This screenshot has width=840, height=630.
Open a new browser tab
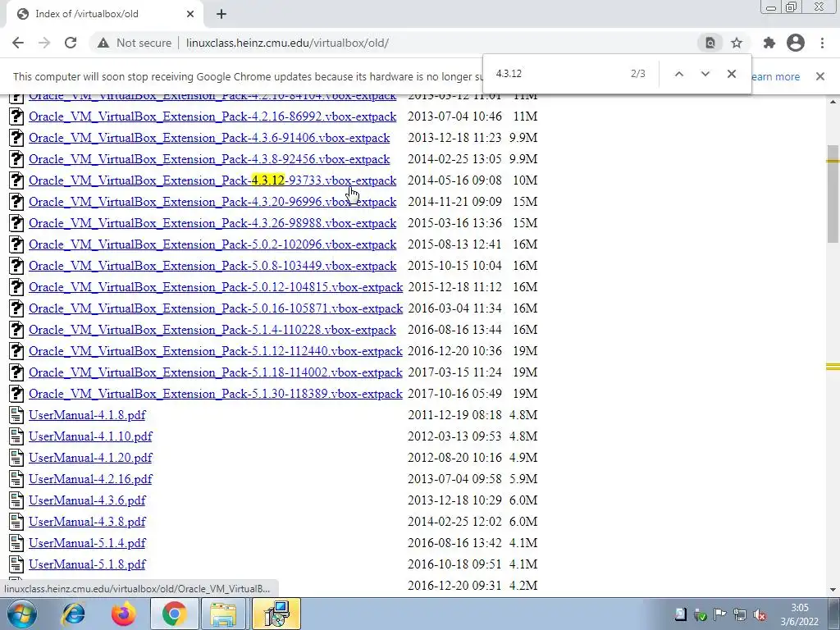pyautogui.click(x=221, y=14)
